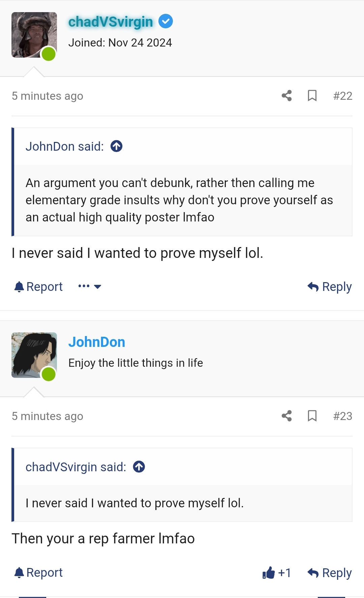The width and height of the screenshot is (364, 598).
Task: Share post #22 via the share icon
Action: coord(286,96)
